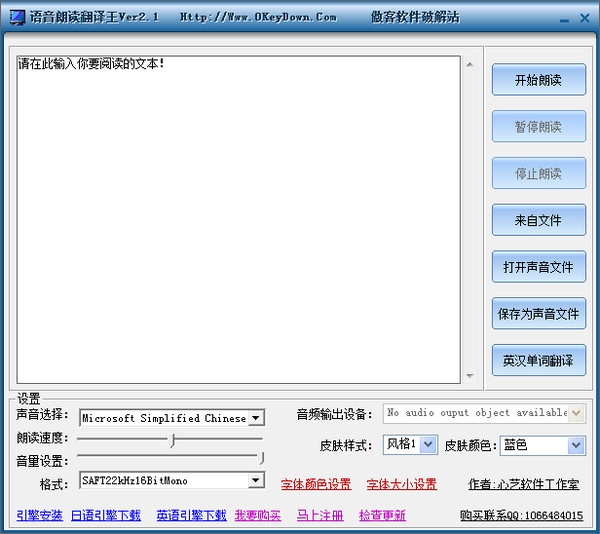Open the 字体颜色设置 link
The width and height of the screenshot is (600, 534).
[x=316, y=484]
